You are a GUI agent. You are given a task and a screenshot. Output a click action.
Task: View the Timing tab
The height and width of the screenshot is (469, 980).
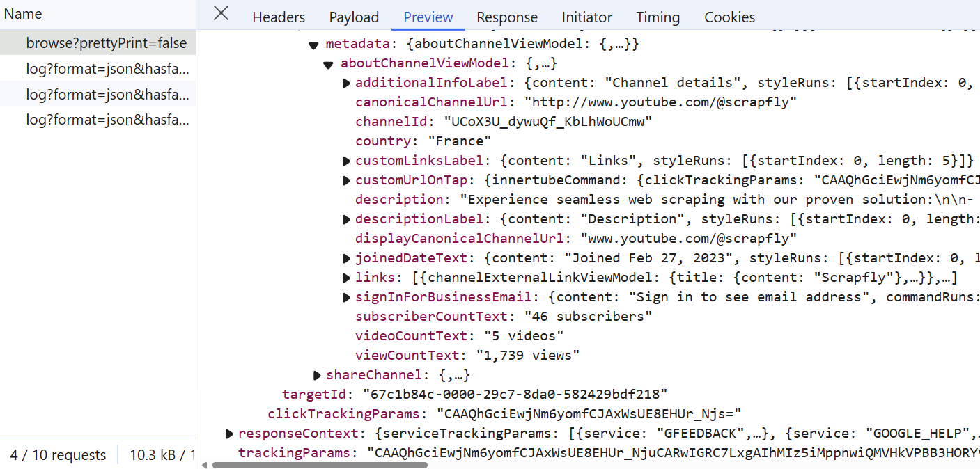[x=658, y=17]
